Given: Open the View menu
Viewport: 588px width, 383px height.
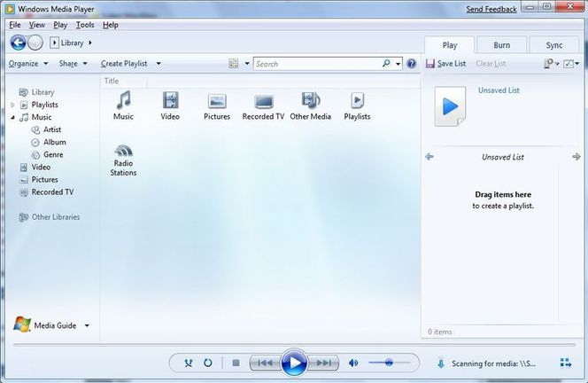Looking at the screenshot, I should pos(37,25).
